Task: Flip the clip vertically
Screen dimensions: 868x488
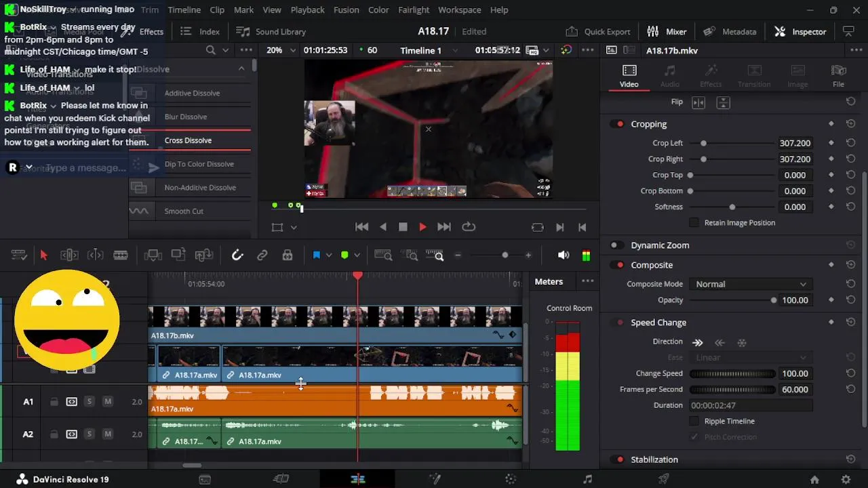Action: (x=723, y=102)
